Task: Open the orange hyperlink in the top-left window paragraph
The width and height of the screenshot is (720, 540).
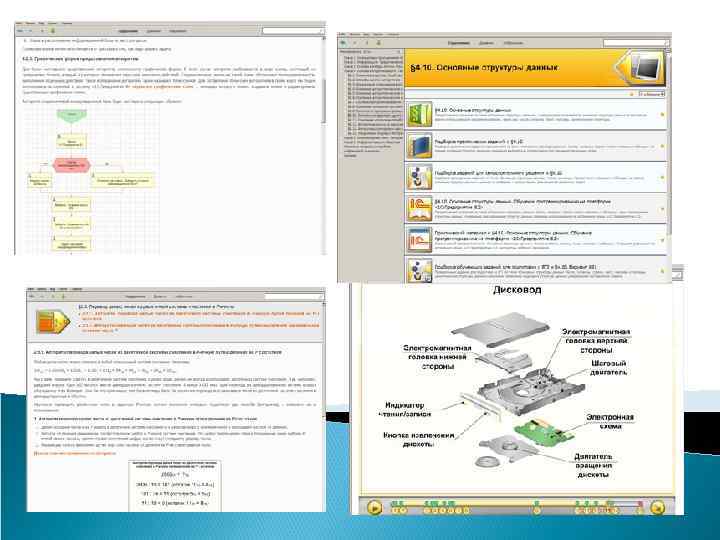Action: tap(163, 86)
